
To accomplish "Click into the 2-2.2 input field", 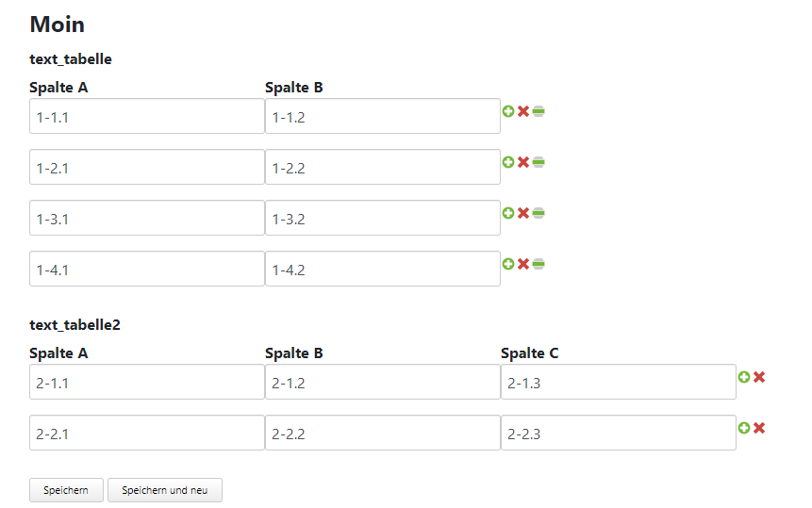I will pyautogui.click(x=383, y=434).
